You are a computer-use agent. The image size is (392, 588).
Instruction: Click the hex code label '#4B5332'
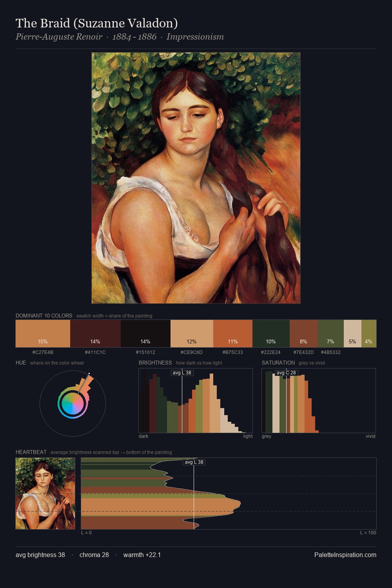(x=330, y=352)
